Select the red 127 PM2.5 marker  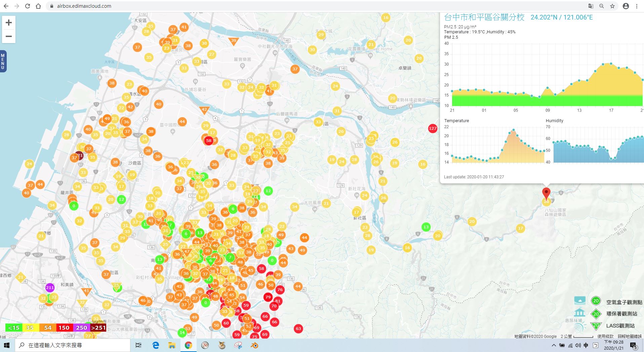click(433, 128)
